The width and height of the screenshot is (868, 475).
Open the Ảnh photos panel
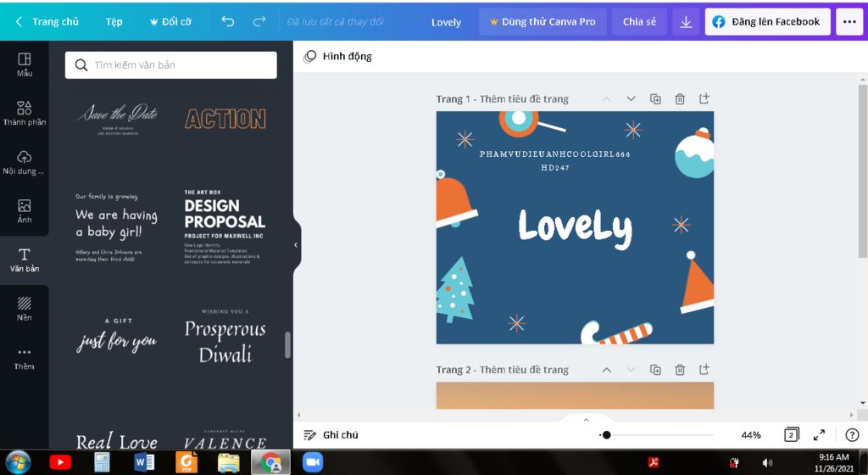(x=25, y=211)
